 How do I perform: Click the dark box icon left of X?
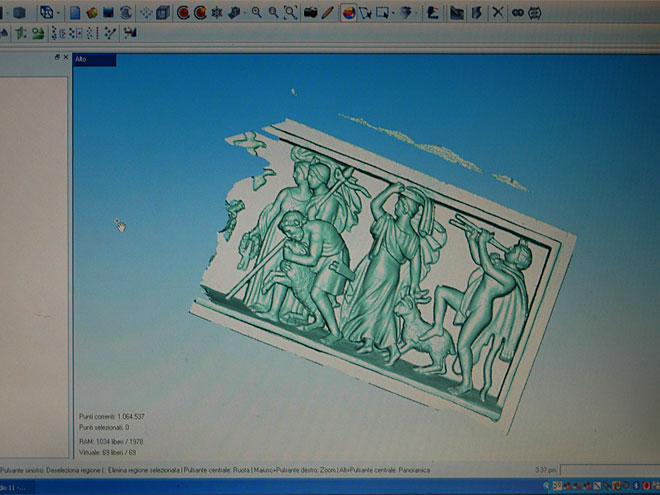click(x=476, y=13)
